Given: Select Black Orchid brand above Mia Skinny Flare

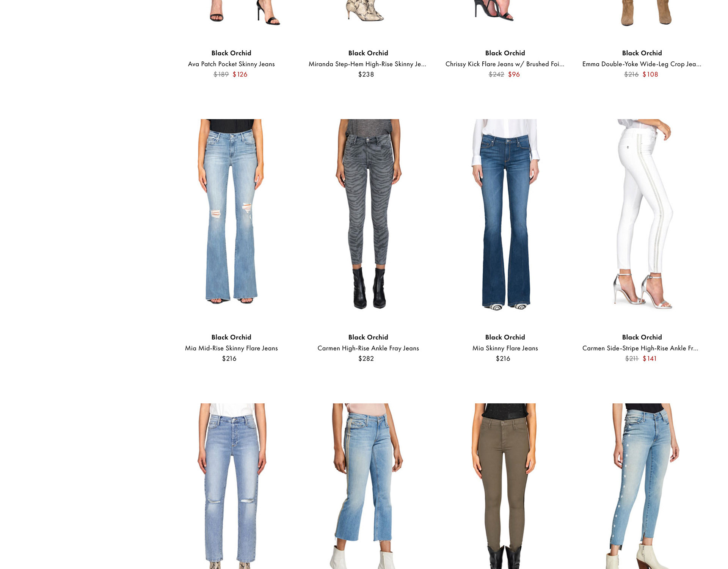Looking at the screenshot, I should [505, 337].
